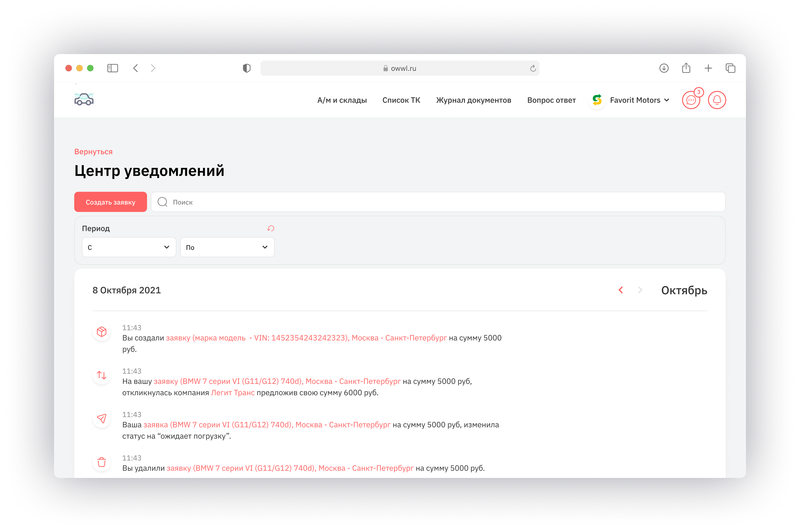Go back with the Safari back arrow
800x532 pixels.
point(135,68)
